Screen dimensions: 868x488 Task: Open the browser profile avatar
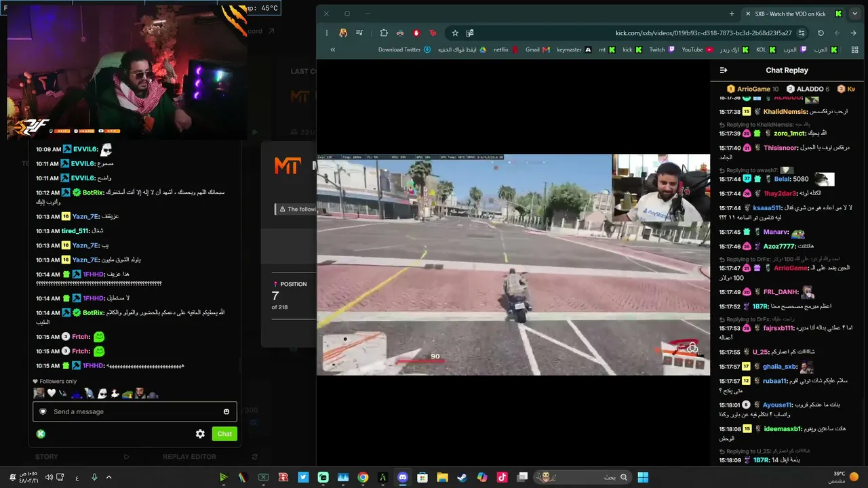click(x=343, y=33)
